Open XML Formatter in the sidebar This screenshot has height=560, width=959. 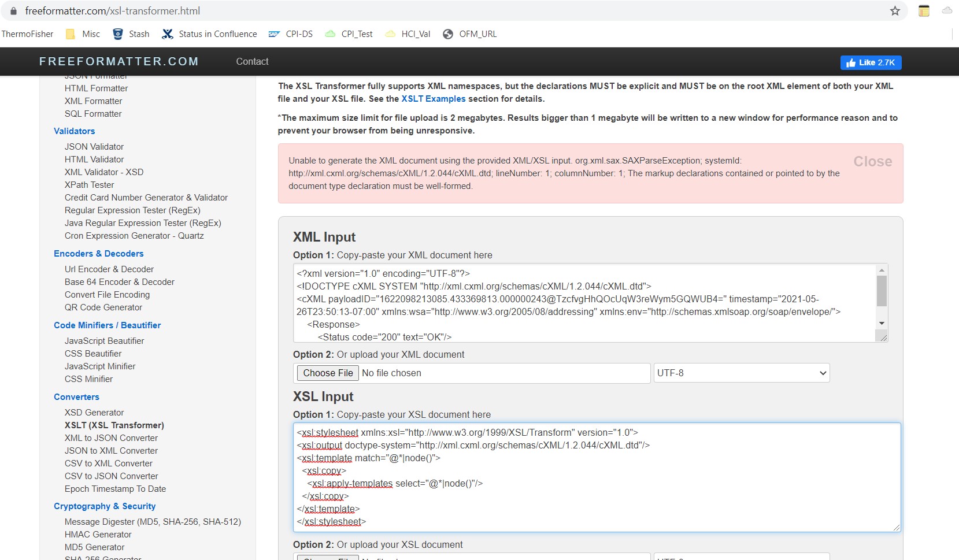93,101
